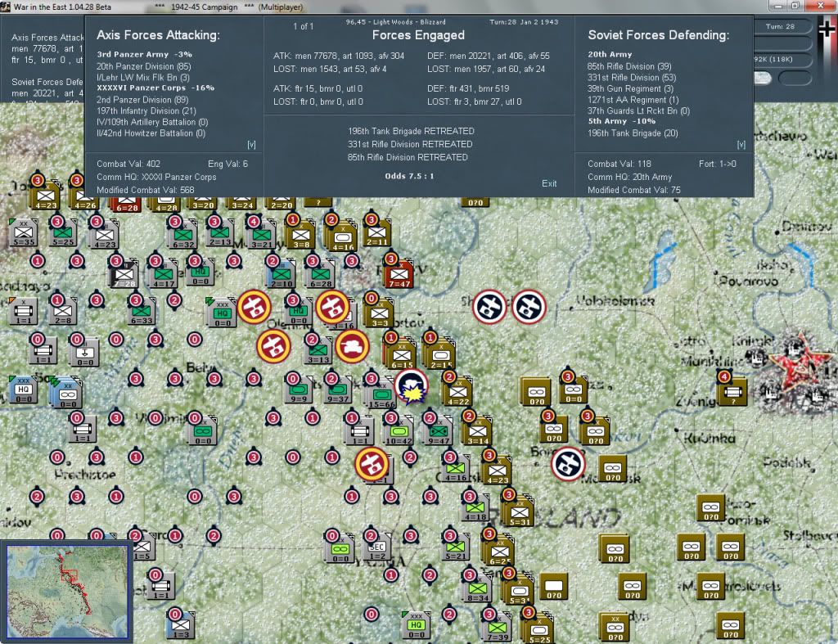Select the 9=9 unit counter
This screenshot has height=644, width=838.
pos(298,390)
